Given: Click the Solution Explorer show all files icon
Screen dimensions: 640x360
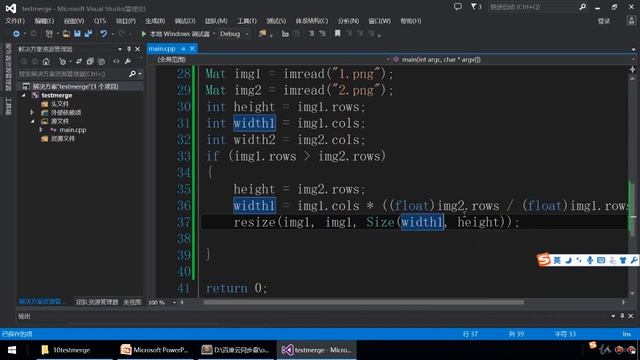Looking at the screenshot, I should 101,62.
